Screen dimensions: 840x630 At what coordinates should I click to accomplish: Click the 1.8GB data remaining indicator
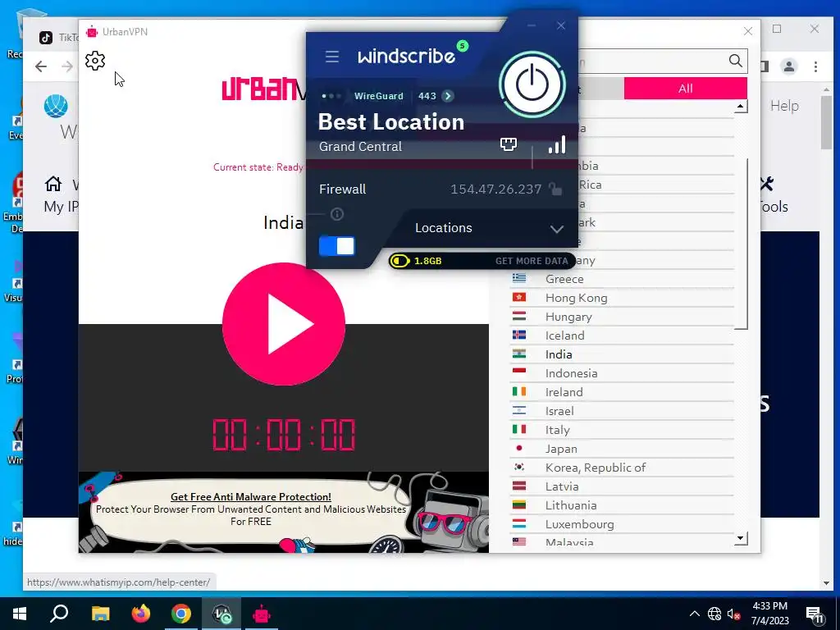[x=417, y=261]
